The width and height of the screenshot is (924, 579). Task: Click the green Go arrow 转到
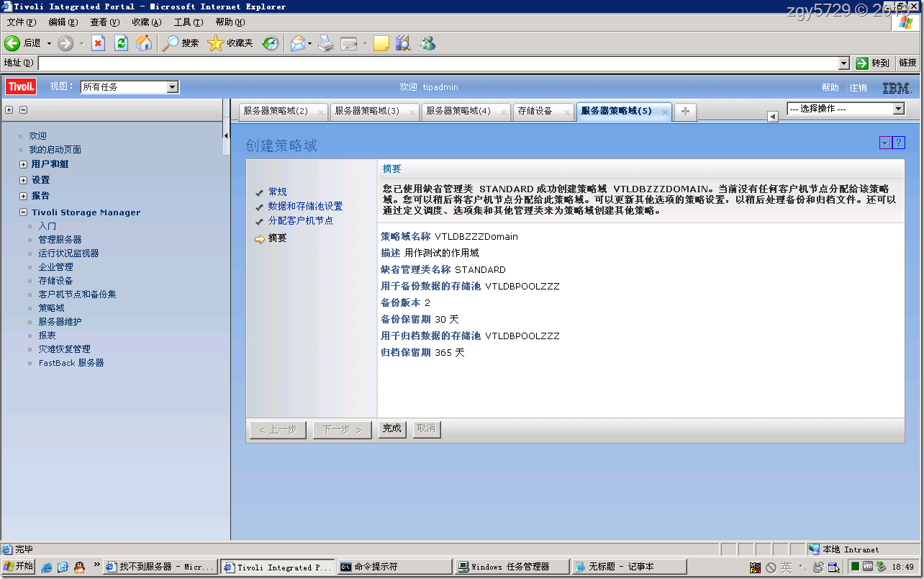873,63
